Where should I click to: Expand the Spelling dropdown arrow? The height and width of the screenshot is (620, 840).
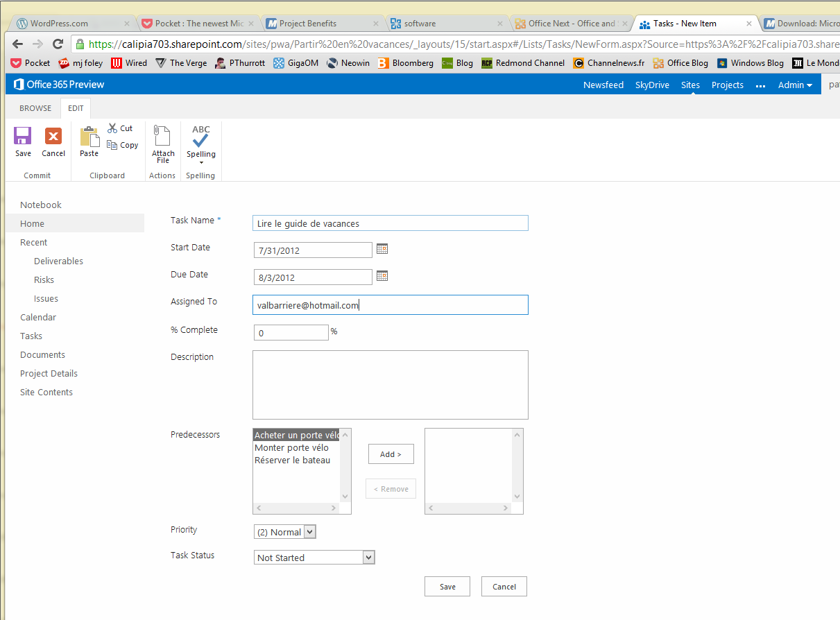(201, 163)
